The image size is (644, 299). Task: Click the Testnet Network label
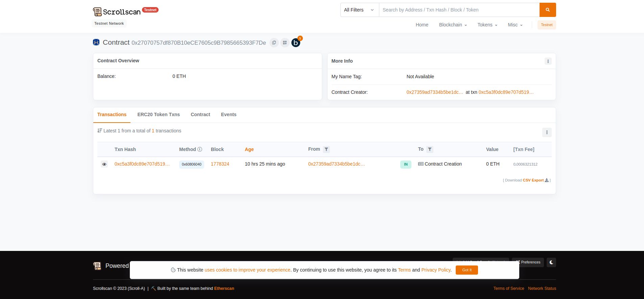(x=109, y=23)
